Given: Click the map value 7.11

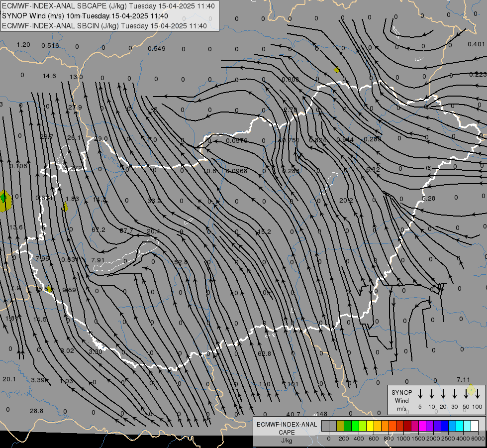Looking at the screenshot, I should pos(464,380).
